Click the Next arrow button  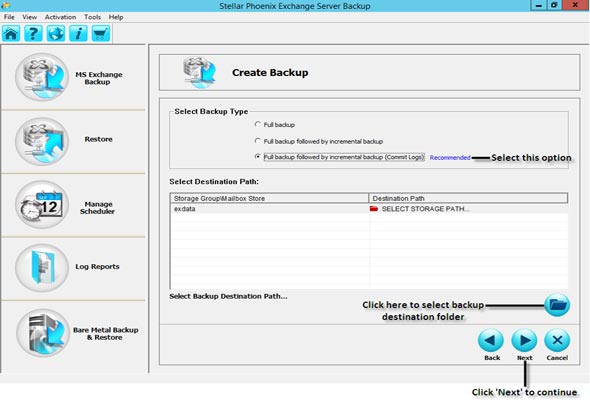(524, 340)
